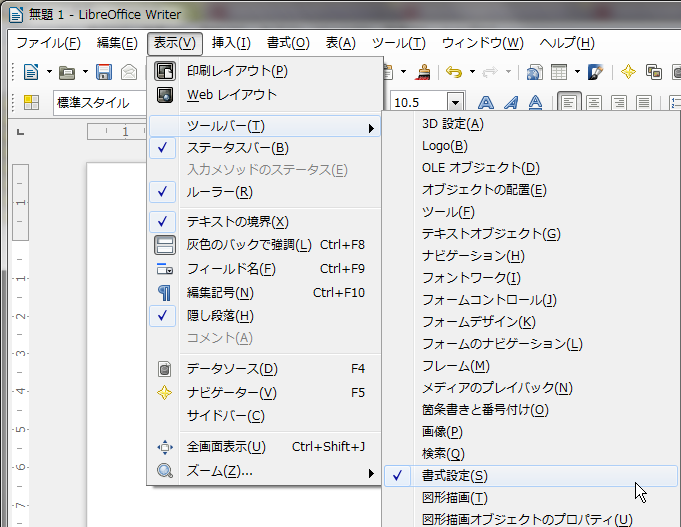
Task: Open table insert dropdown arrow
Action: [577, 72]
